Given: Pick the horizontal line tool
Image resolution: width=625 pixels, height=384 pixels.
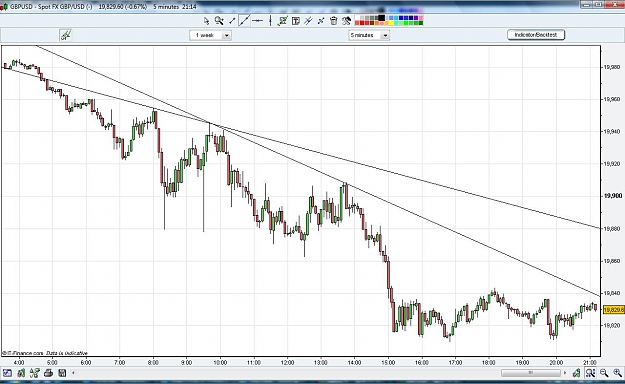Looking at the screenshot, I should coord(257,21).
